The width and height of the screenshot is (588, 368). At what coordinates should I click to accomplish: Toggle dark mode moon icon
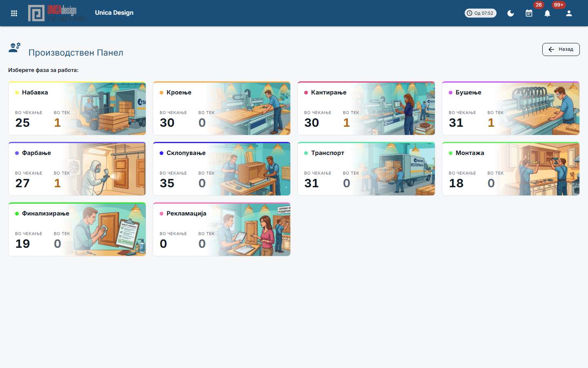click(510, 13)
